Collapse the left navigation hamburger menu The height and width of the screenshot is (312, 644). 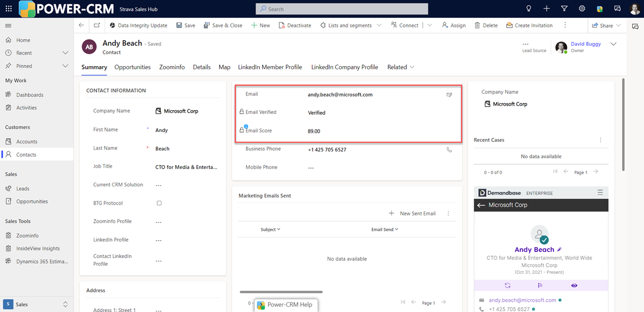8,26
